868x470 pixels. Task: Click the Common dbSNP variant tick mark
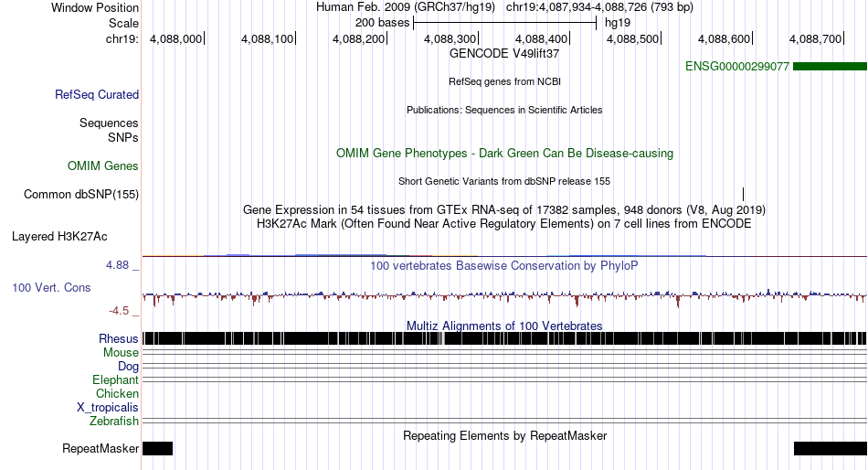(743, 194)
